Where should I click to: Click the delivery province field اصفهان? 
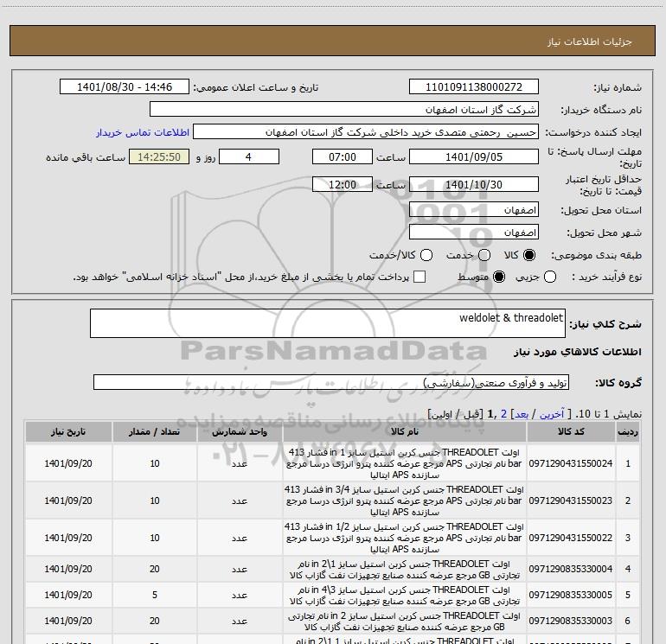474,210
